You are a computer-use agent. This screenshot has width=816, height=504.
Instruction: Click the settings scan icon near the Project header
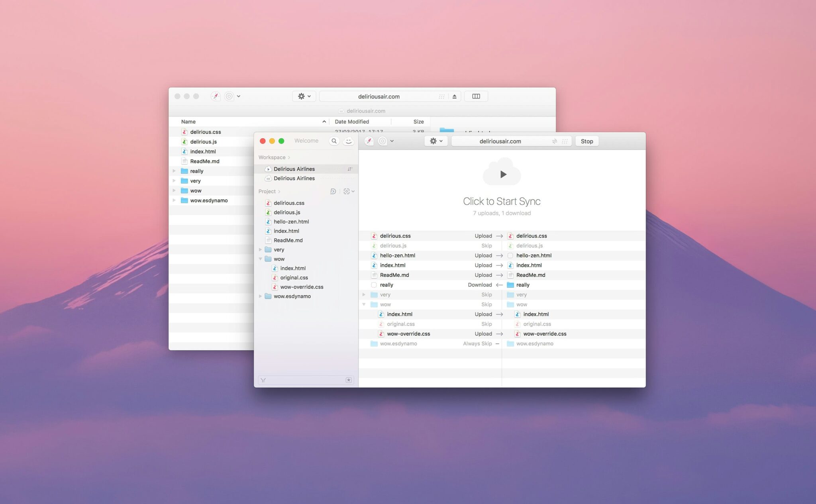click(347, 191)
